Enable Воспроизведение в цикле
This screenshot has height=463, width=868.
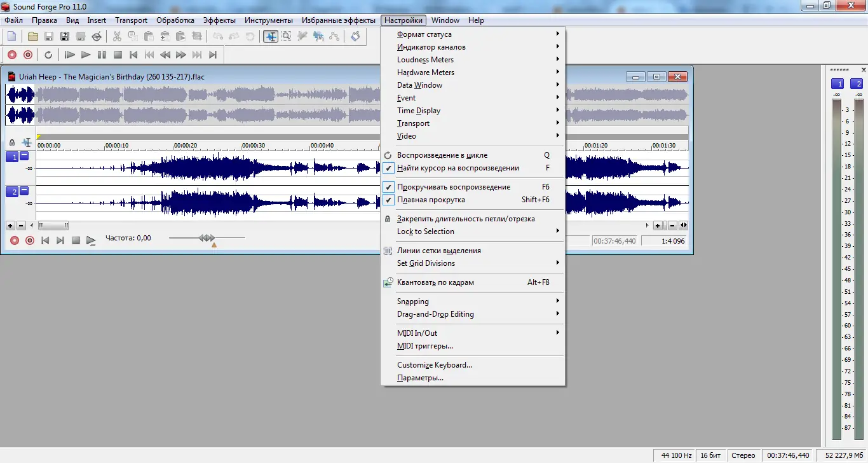[473, 155]
